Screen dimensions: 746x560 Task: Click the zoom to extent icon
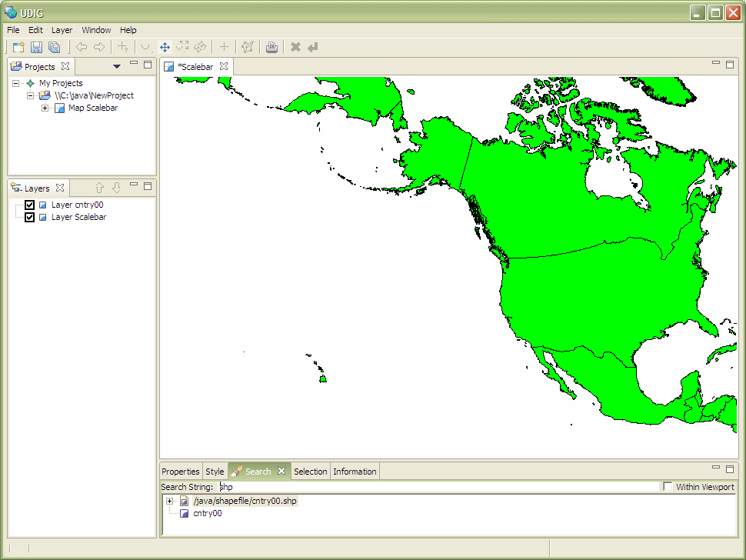(182, 48)
